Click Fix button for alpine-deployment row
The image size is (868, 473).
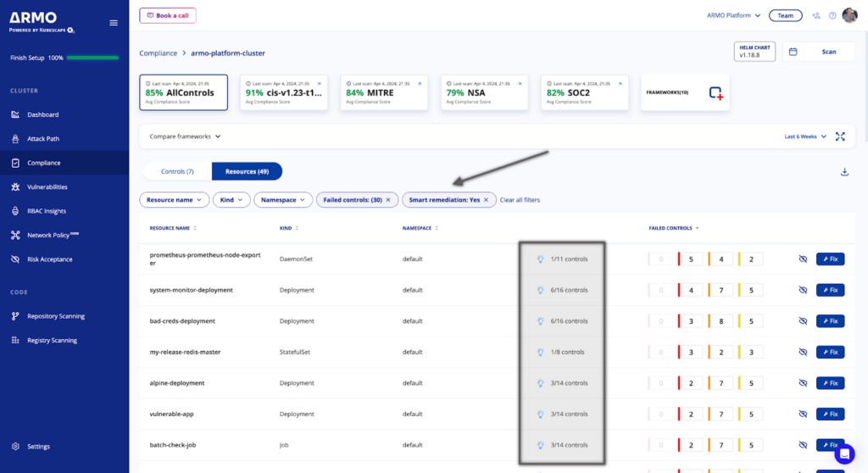pos(831,382)
